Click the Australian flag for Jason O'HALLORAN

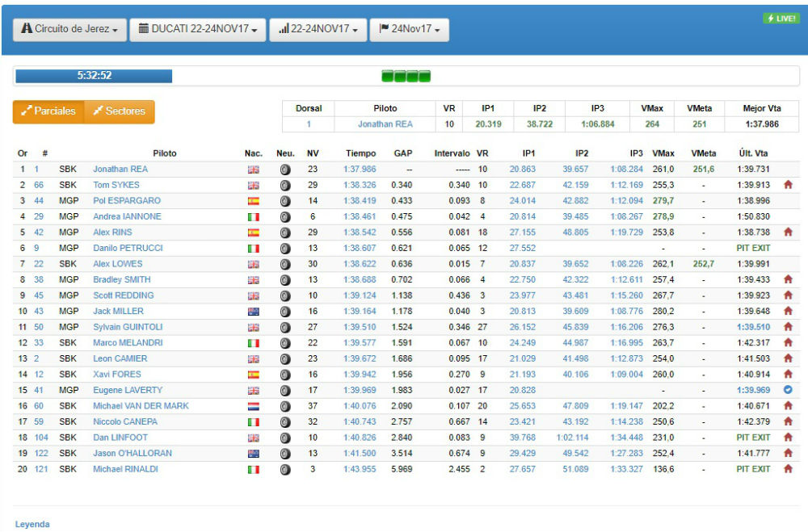point(253,454)
